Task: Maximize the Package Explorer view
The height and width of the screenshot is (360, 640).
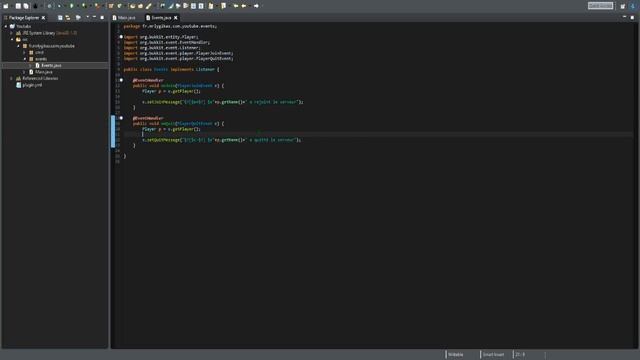Action: pos(102,18)
